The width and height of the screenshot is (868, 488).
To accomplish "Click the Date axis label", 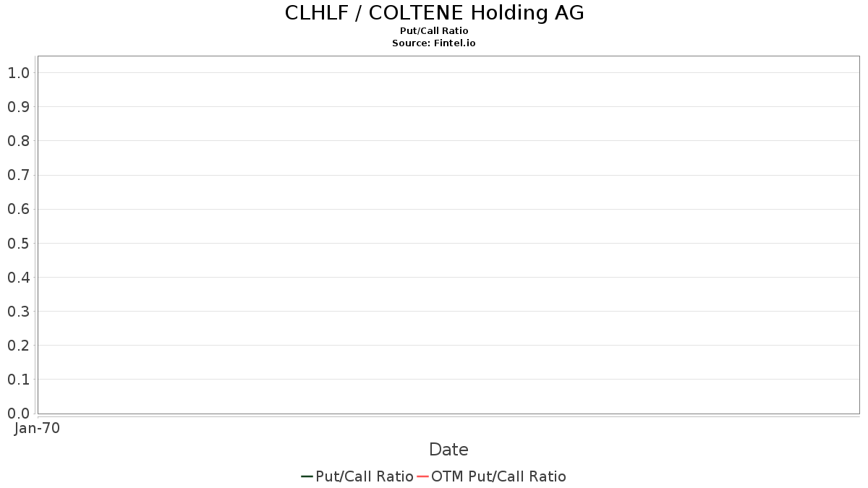I will [x=448, y=450].
